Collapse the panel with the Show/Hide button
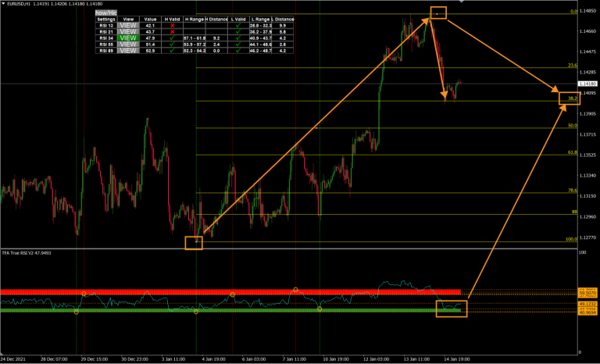This screenshot has height=364, width=600. coord(105,13)
